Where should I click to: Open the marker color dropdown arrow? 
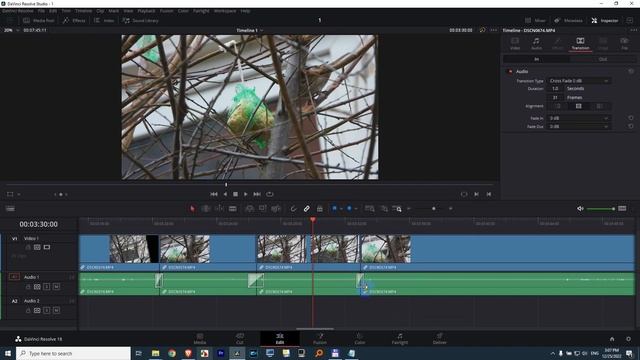click(x=356, y=209)
